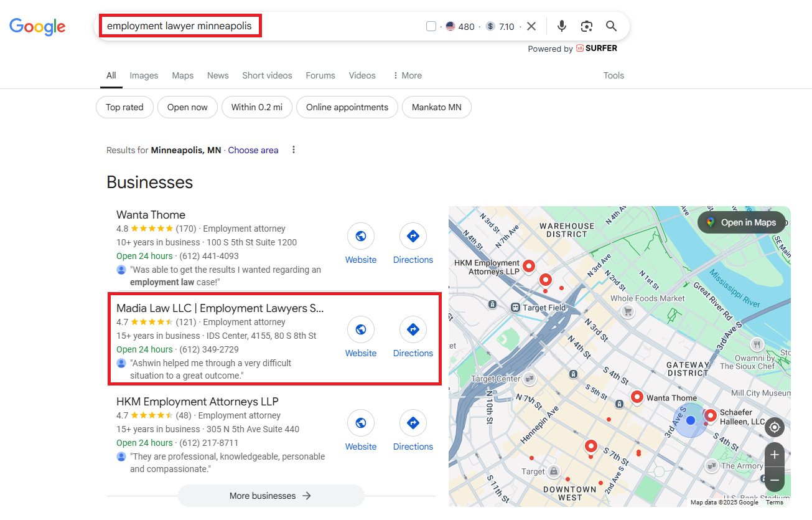Open the Madia Law LLC listing title
Image resolution: width=812 pixels, height=520 pixels.
click(220, 308)
